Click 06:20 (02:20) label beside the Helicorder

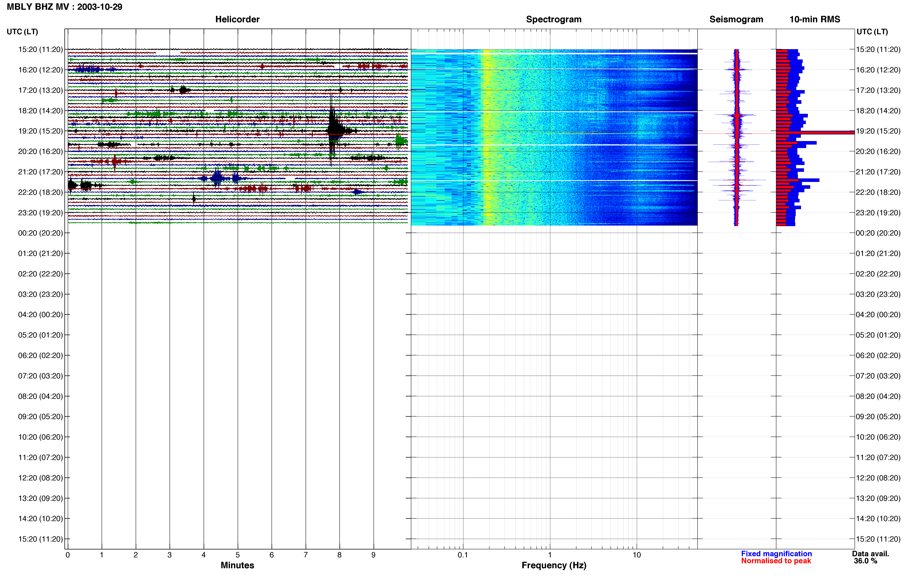41,356
